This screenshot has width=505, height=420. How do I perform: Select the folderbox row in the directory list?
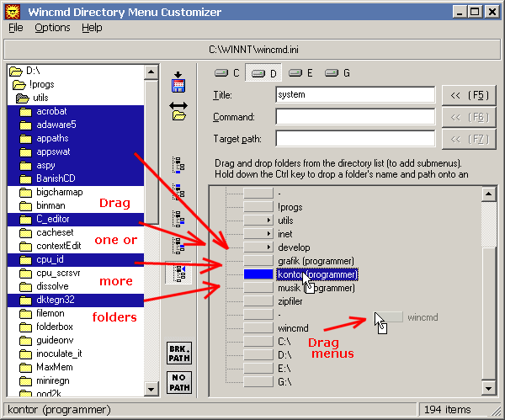click(76, 327)
